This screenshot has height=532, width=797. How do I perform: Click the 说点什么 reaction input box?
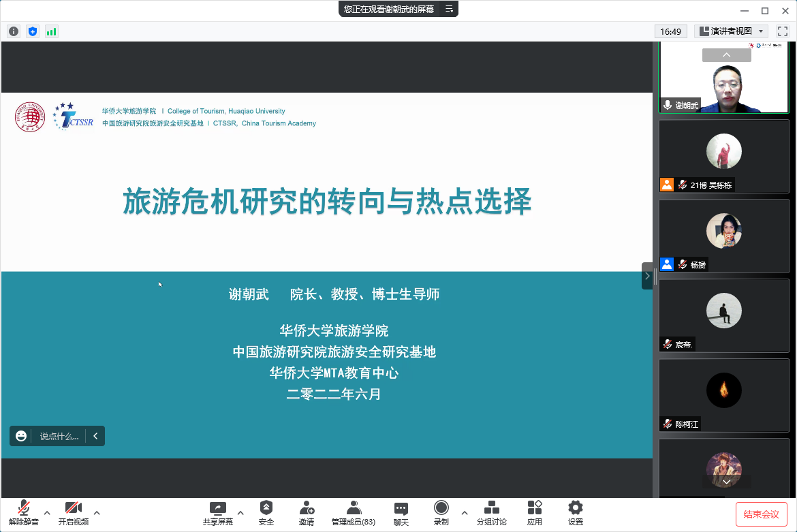59,436
